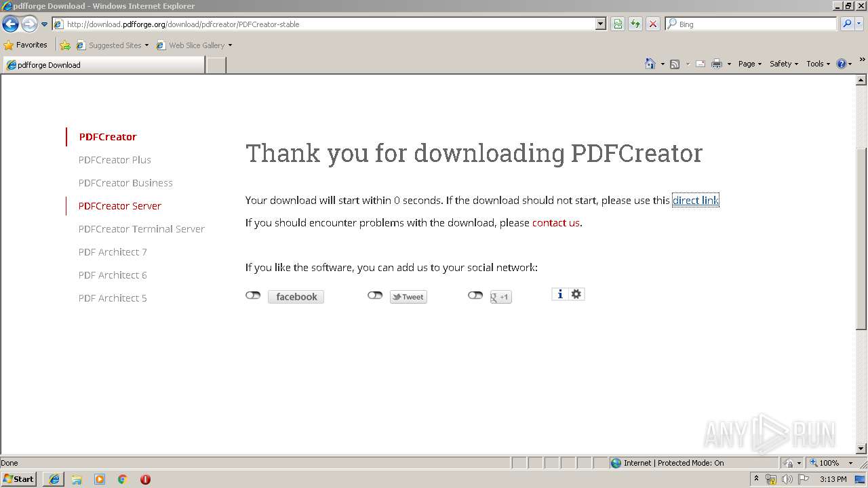Refresh the page with the Refresh icon
The width and height of the screenshot is (868, 488).
pos(635,24)
